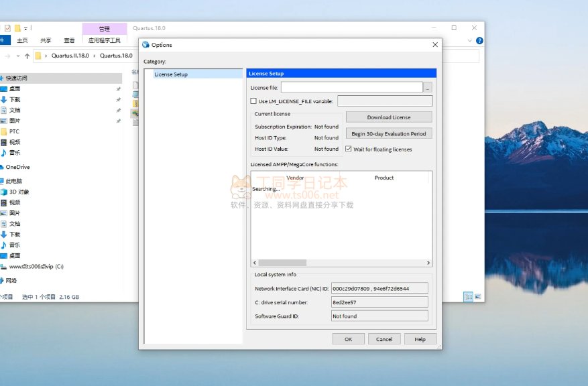The image size is (588, 386).
Task: Uncheck Wait for floating licenses
Action: (349, 149)
